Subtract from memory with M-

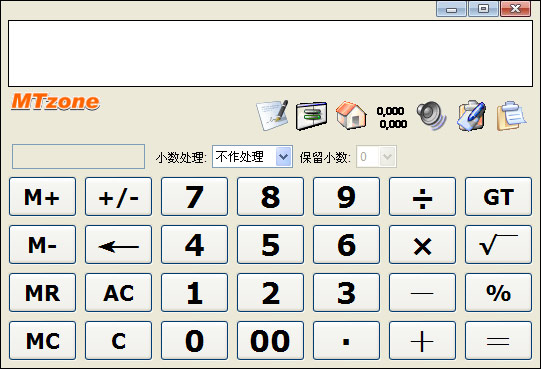pos(42,245)
